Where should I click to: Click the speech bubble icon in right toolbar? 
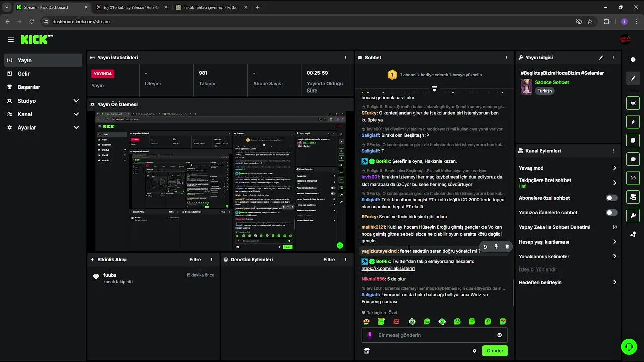[x=633, y=159]
